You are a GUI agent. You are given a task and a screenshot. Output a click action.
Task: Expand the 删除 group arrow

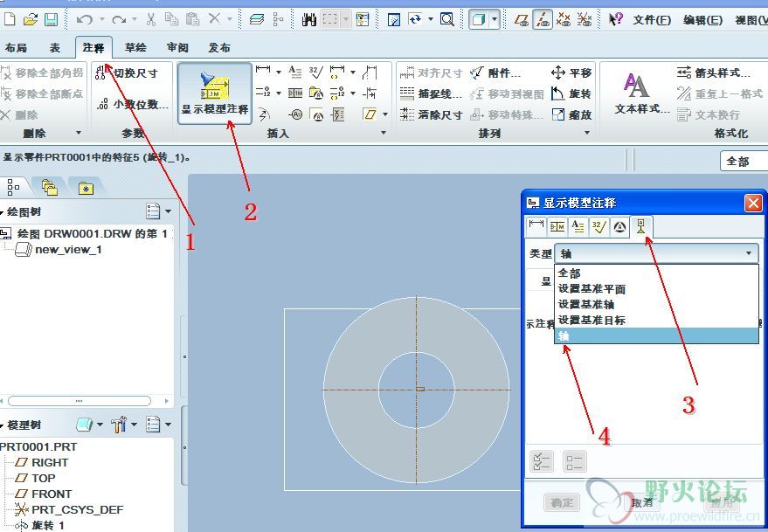coord(79,133)
